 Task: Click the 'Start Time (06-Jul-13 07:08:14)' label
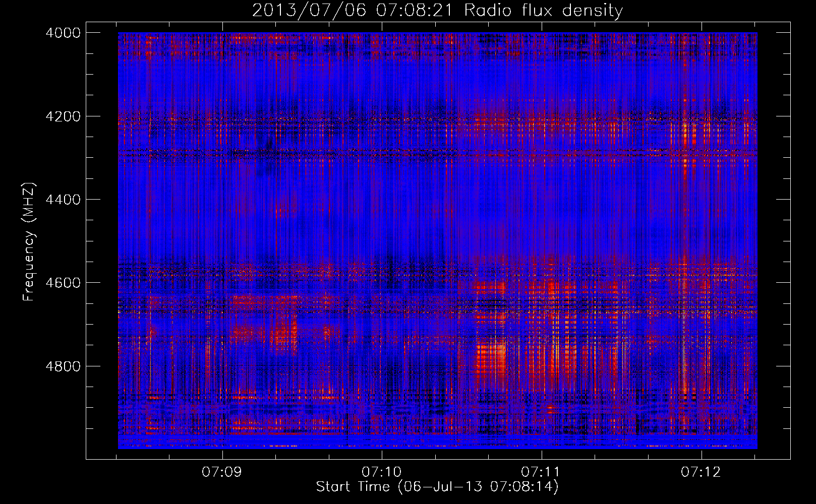437,487
